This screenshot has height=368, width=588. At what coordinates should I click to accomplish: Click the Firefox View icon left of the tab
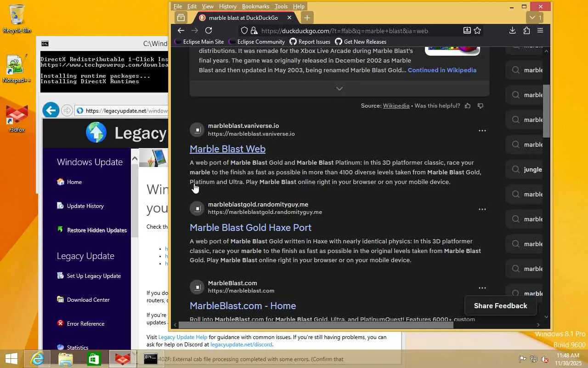pos(181,18)
